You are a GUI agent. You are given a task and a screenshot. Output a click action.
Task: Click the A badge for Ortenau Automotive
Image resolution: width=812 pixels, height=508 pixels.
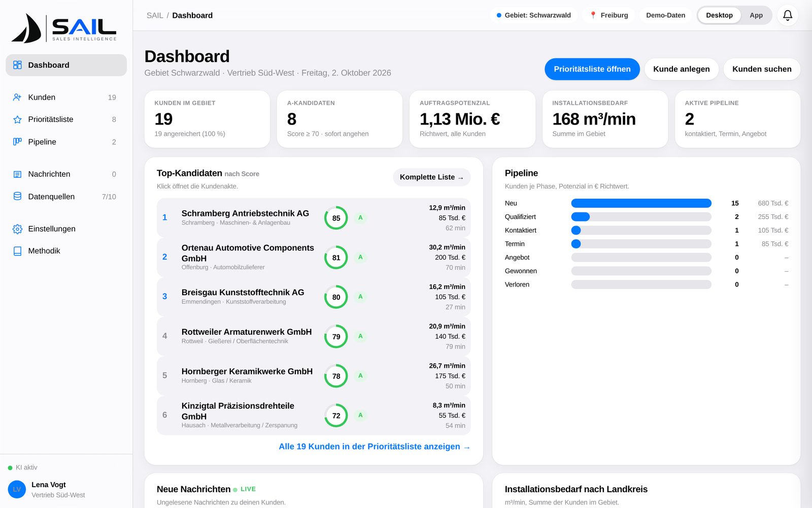point(360,257)
